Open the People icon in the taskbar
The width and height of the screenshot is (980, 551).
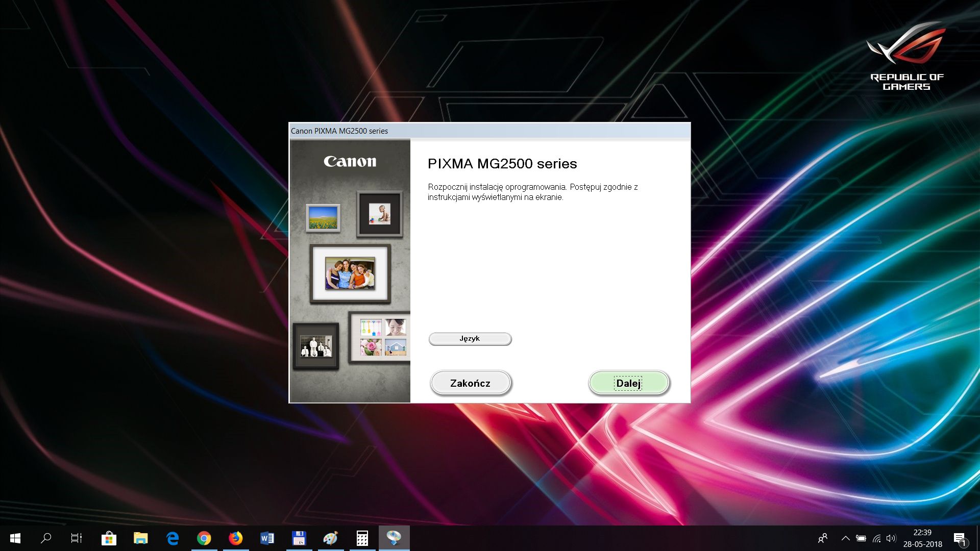coord(823,538)
